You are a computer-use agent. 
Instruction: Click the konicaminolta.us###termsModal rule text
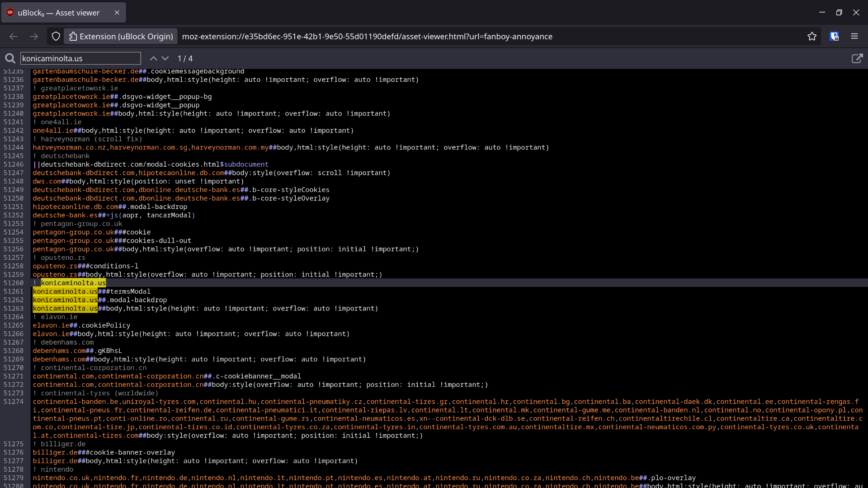click(x=91, y=291)
